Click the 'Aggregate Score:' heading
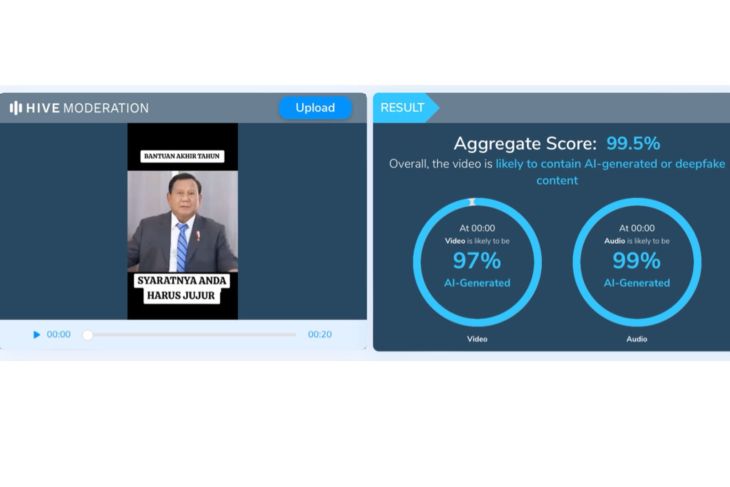 coord(525,143)
